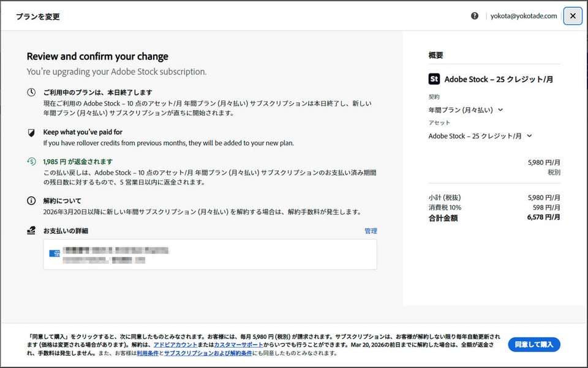
Task: Open the 年間プラン (月々払い) contract dropdown
Action: (x=466, y=110)
